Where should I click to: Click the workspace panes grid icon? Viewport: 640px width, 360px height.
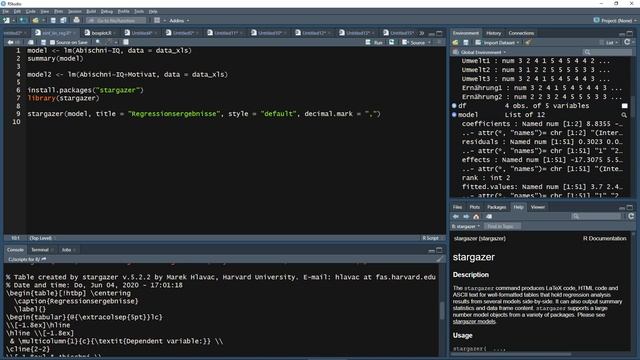[157, 20]
